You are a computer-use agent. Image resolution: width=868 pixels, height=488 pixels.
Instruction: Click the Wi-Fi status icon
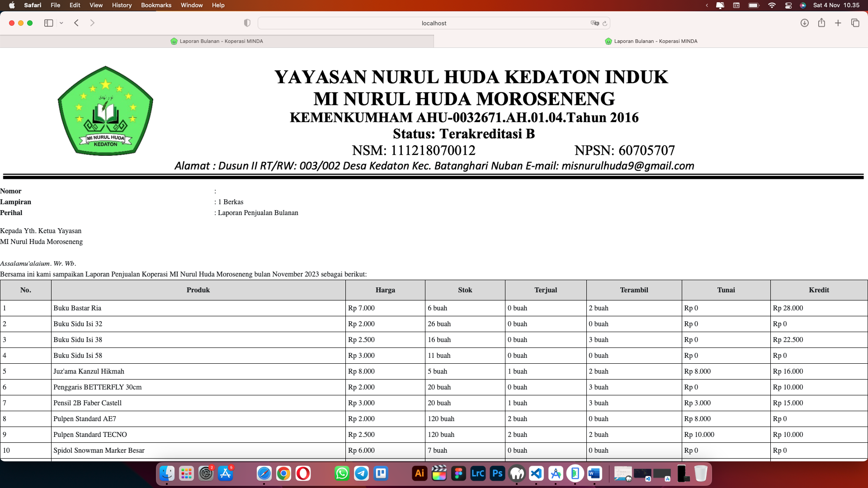[x=772, y=5]
